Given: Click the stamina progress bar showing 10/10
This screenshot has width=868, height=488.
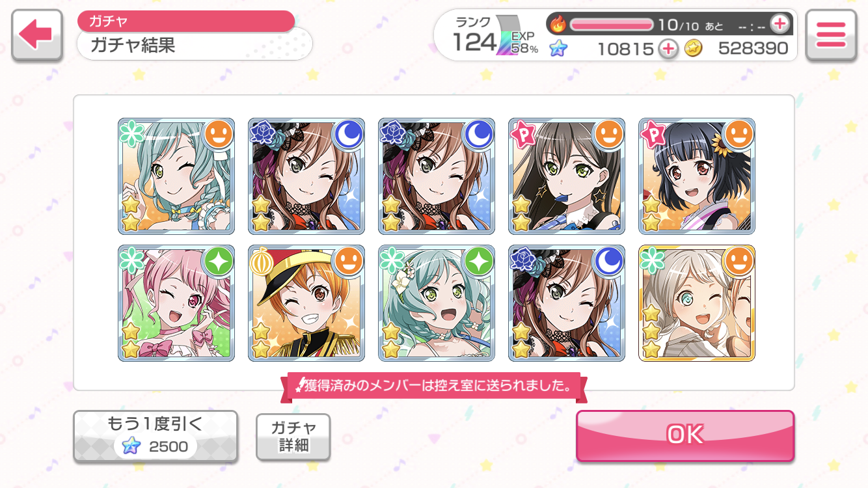Looking at the screenshot, I should (612, 25).
